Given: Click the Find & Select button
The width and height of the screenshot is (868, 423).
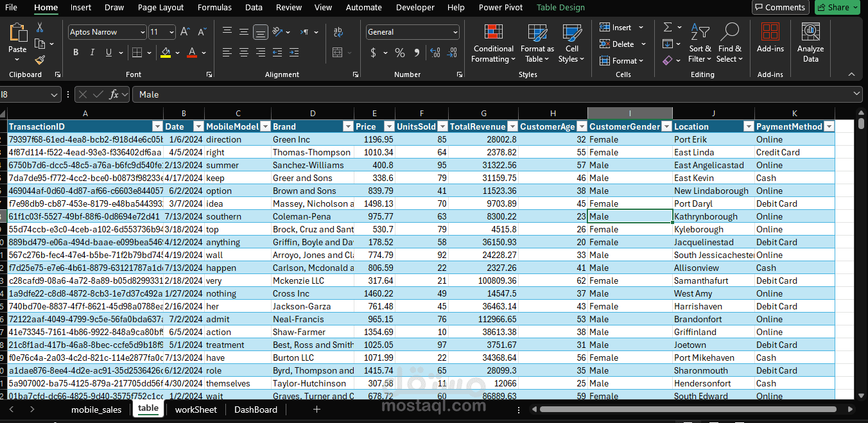Looking at the screenshot, I should [730, 43].
